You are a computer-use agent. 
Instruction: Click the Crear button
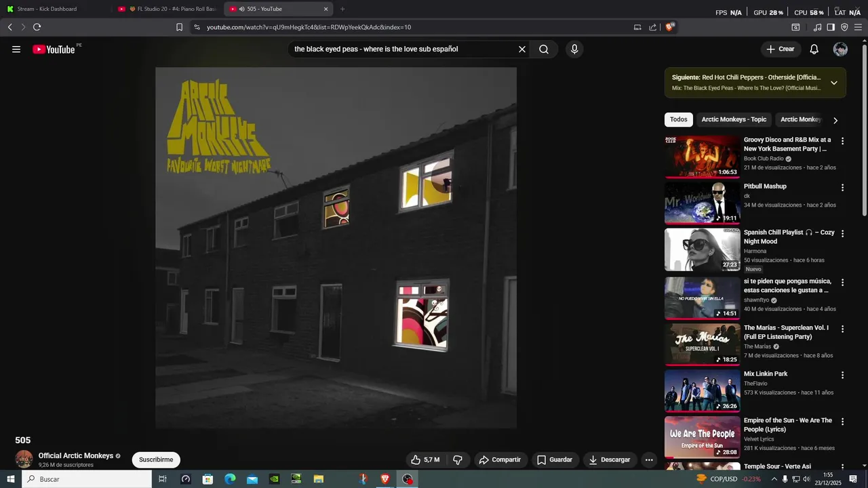click(x=781, y=49)
